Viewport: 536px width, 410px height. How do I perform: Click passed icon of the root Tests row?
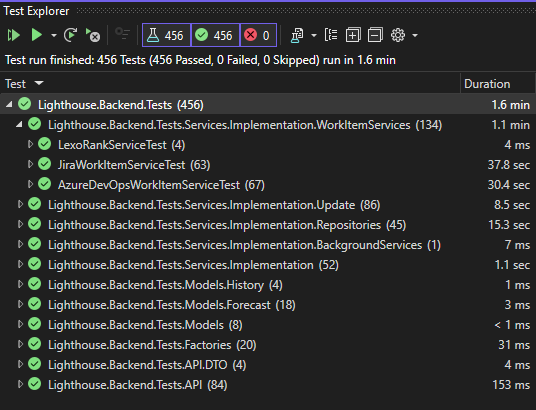pyautogui.click(x=25, y=104)
